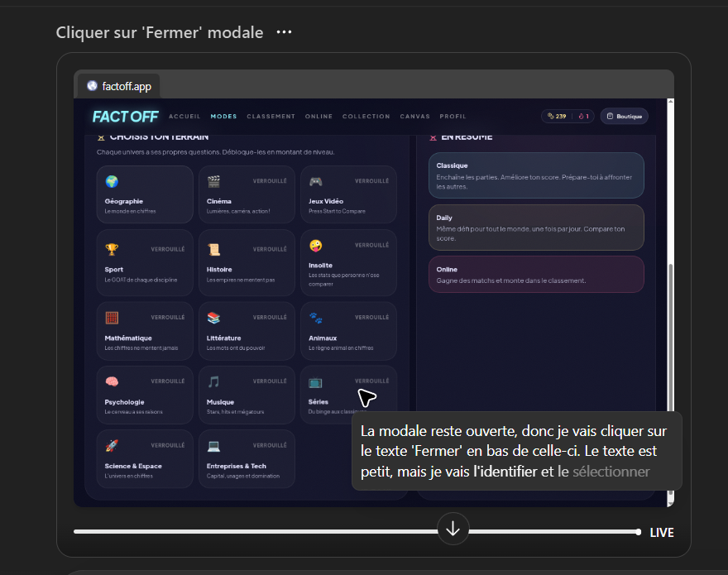Click the Science & Espace rocket icon
Screen dimensions: 728x575
112,446
